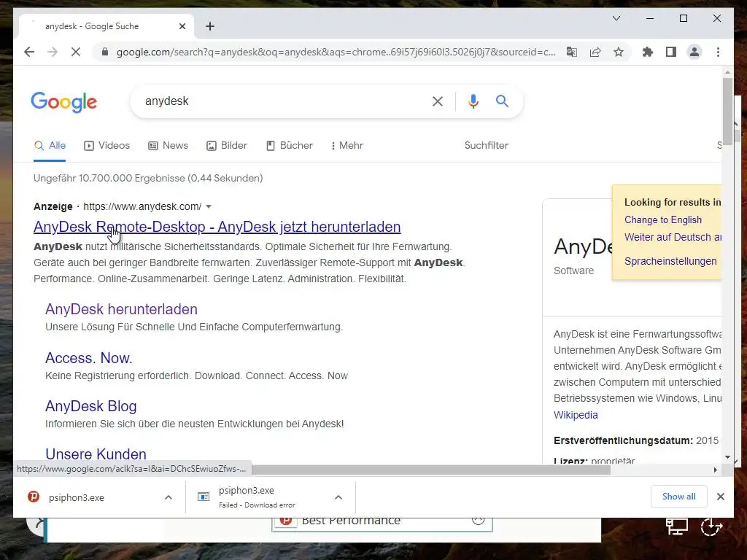Click the vertical scrollbar down arrow
The image size is (747, 560).
727,457
